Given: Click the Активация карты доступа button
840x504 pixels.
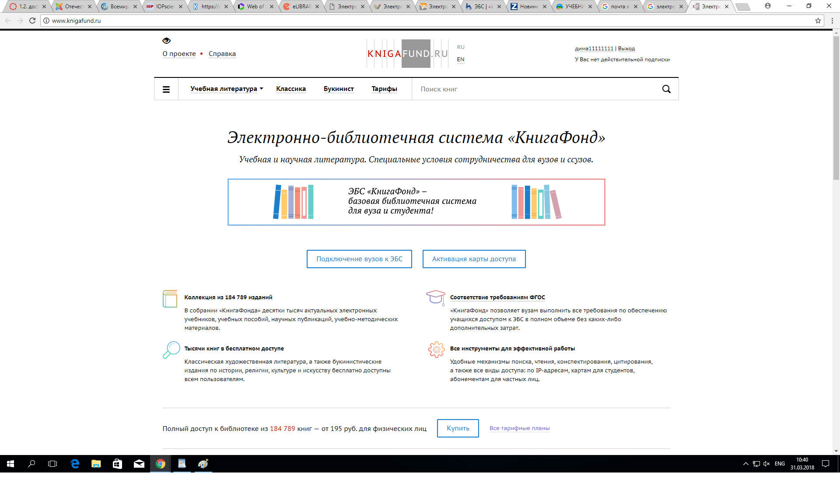Looking at the screenshot, I should (474, 259).
